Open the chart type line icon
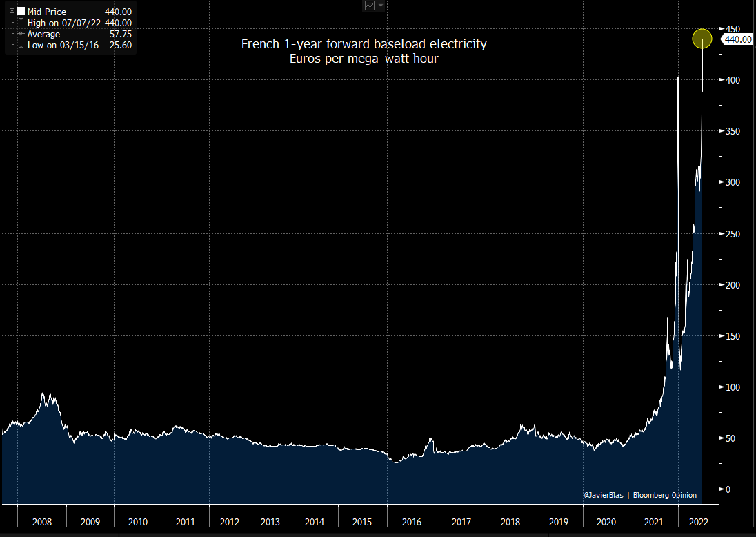This screenshot has width=756, height=537. click(x=369, y=6)
